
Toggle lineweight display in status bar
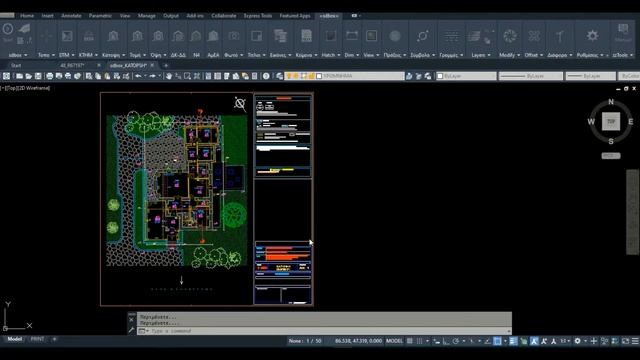click(513, 341)
